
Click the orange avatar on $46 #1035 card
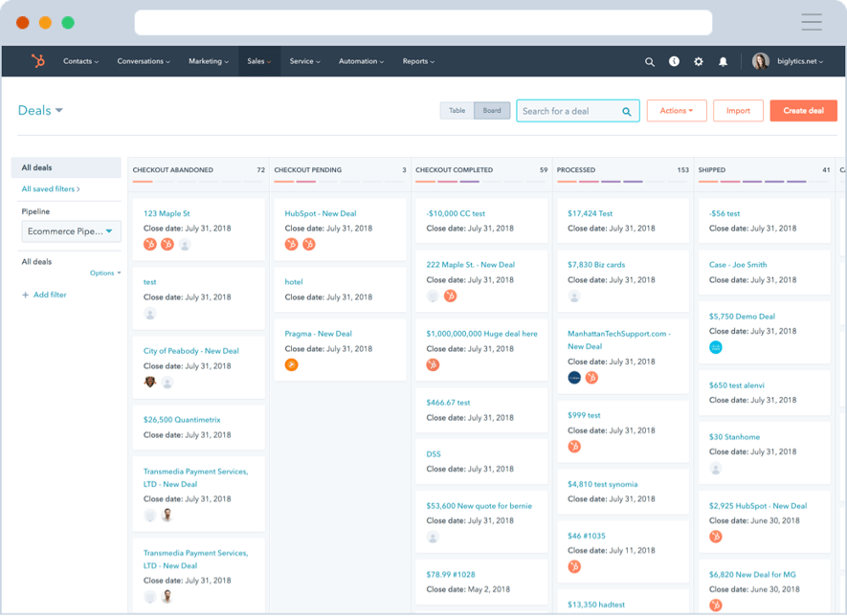pyautogui.click(x=574, y=567)
